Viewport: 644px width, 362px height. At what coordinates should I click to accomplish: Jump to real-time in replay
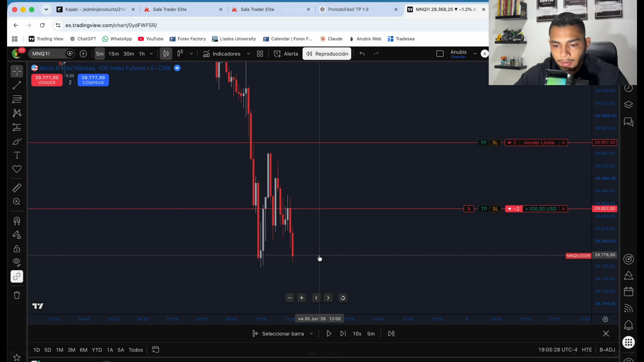click(x=391, y=334)
